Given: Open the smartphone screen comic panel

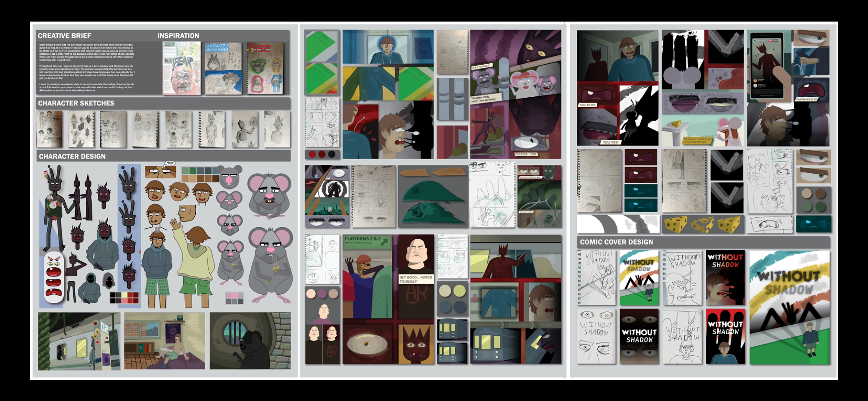Looking at the screenshot, I should point(767,65).
